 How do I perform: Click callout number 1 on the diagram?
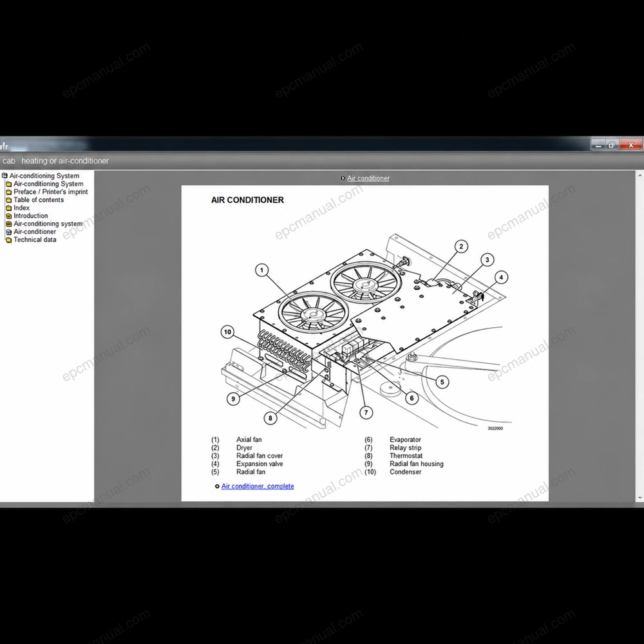coord(262,270)
